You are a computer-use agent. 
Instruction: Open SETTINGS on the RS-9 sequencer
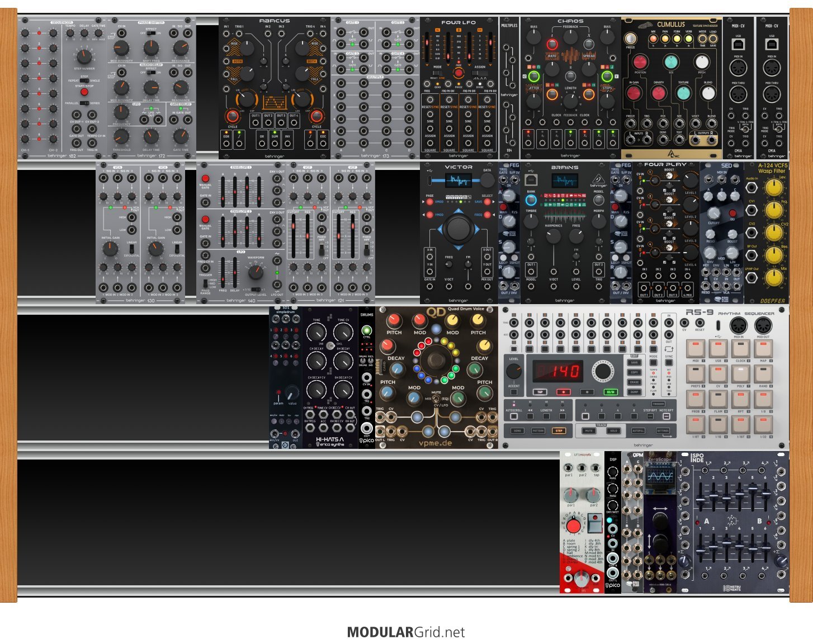pyautogui.click(x=663, y=431)
